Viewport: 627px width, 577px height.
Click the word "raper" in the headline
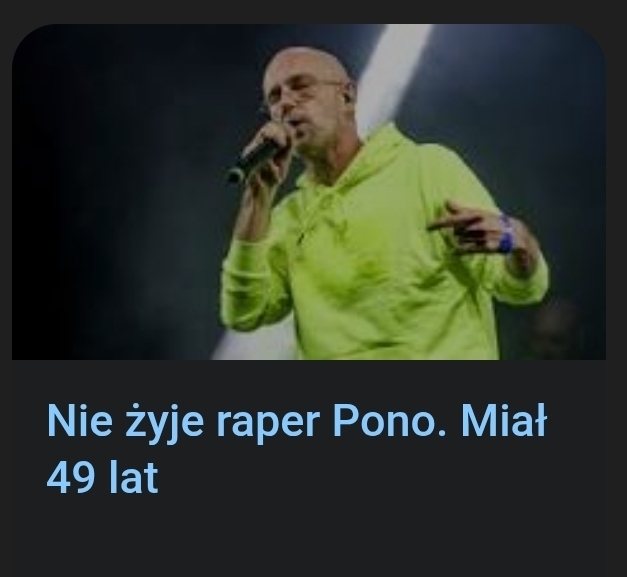[x=268, y=425]
